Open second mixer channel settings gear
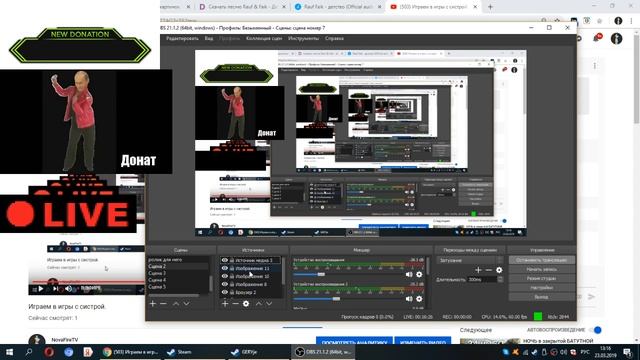The width and height of the screenshot is (640, 360). pyautogui.click(x=419, y=299)
